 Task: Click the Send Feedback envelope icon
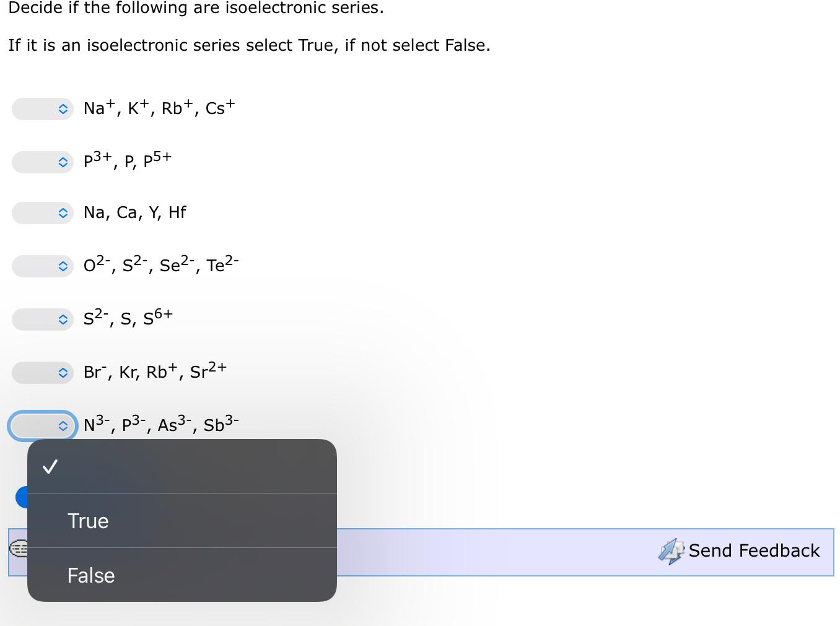point(671,550)
